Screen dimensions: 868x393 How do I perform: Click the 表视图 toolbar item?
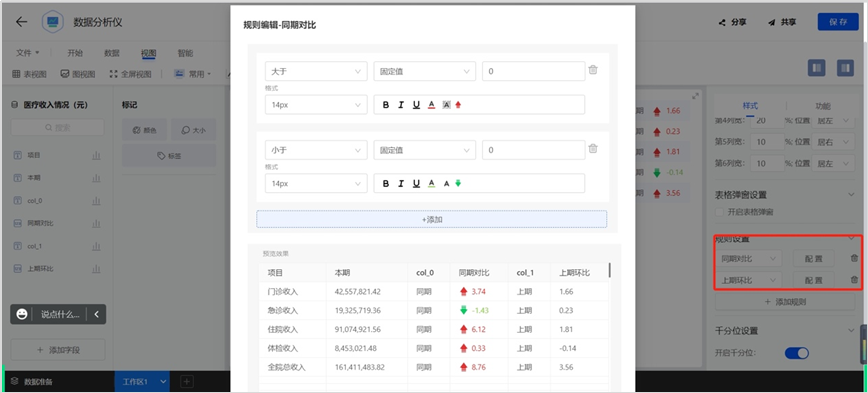tap(29, 74)
